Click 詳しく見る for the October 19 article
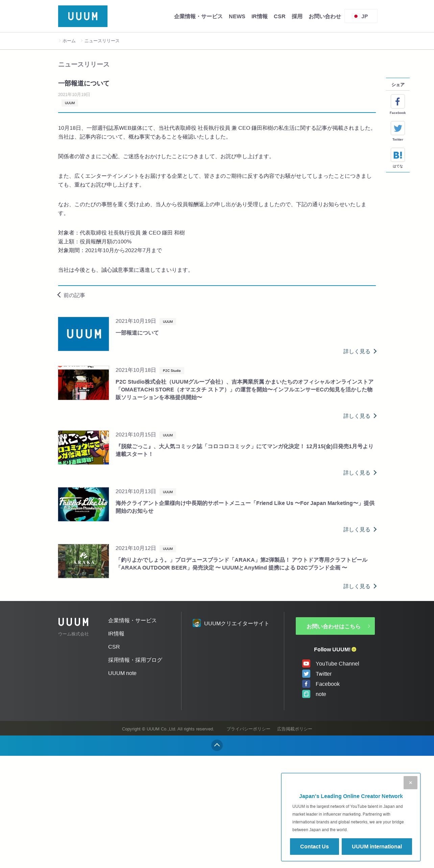Screen dimensions: 434x868 point(360,352)
